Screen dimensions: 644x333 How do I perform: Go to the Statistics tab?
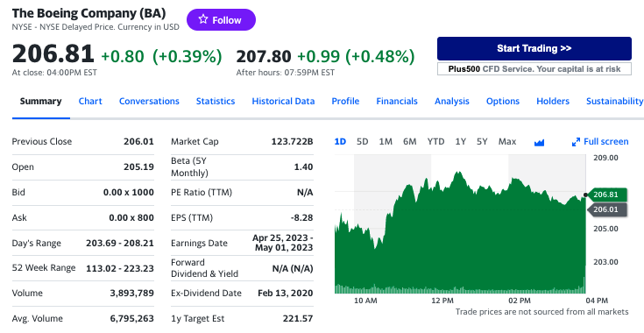coord(216,101)
